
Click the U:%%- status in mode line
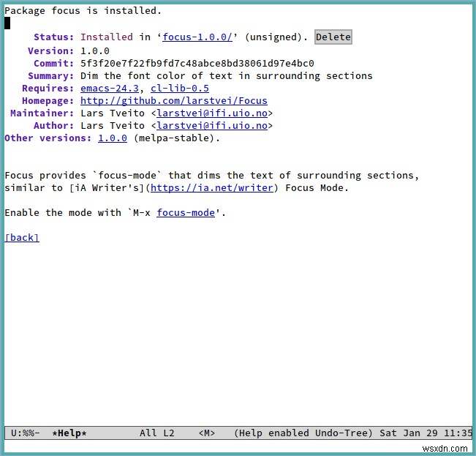pos(25,433)
